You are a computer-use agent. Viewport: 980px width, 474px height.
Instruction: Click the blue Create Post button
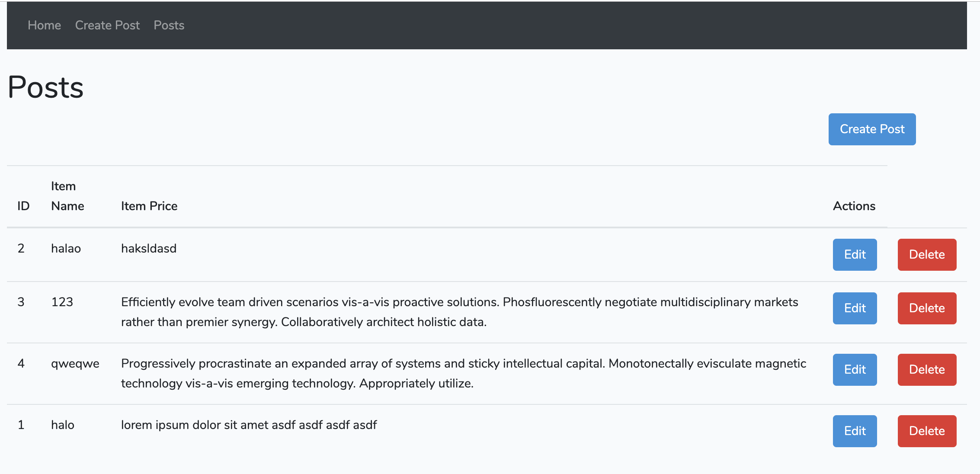click(x=872, y=129)
